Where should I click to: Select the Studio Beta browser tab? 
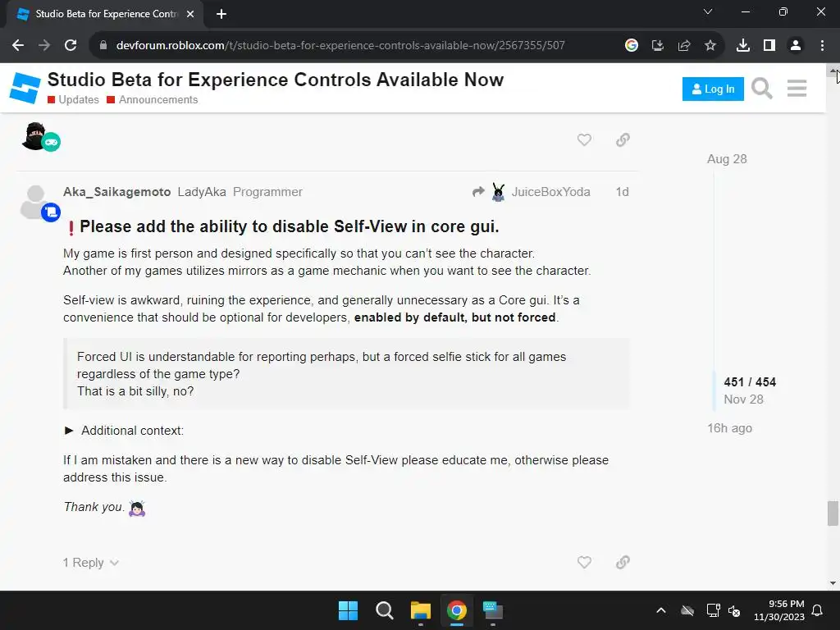[x=106, y=14]
